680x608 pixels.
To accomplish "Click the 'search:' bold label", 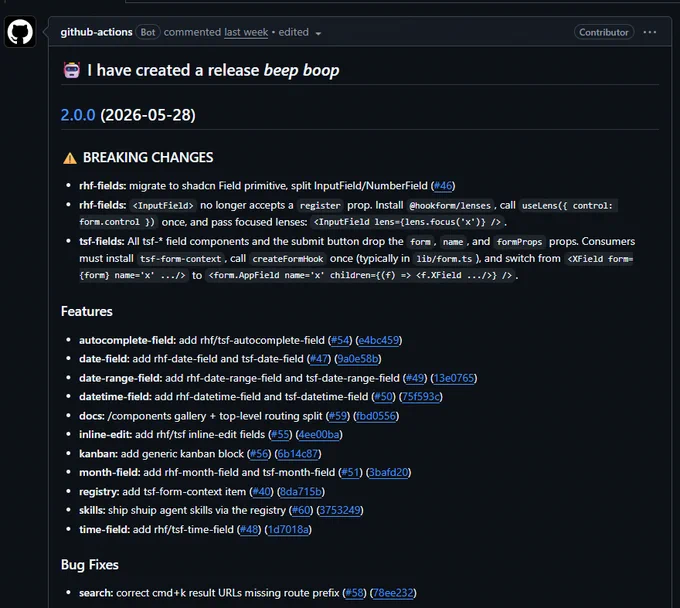I will click(x=96, y=593).
